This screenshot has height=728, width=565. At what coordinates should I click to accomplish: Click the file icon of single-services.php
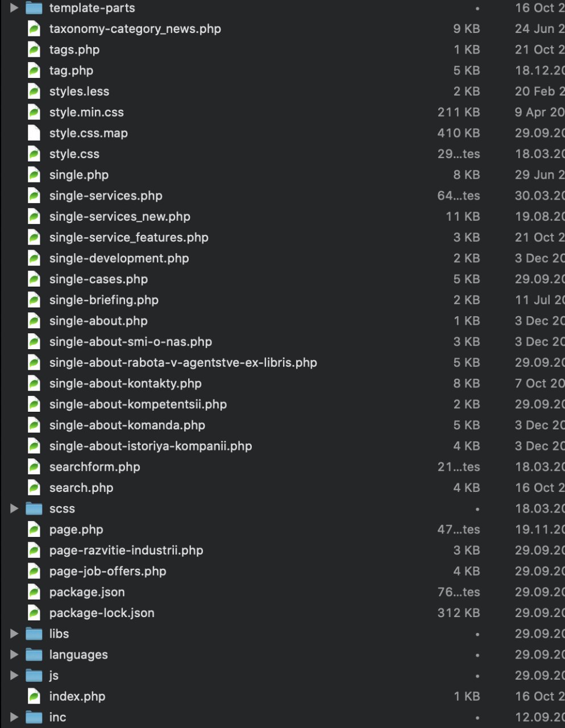[34, 196]
